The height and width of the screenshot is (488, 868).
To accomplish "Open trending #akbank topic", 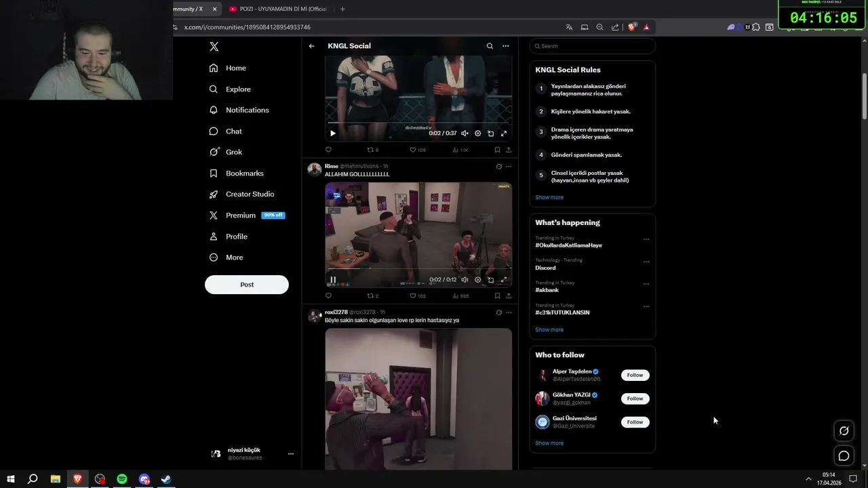I will 547,290.
